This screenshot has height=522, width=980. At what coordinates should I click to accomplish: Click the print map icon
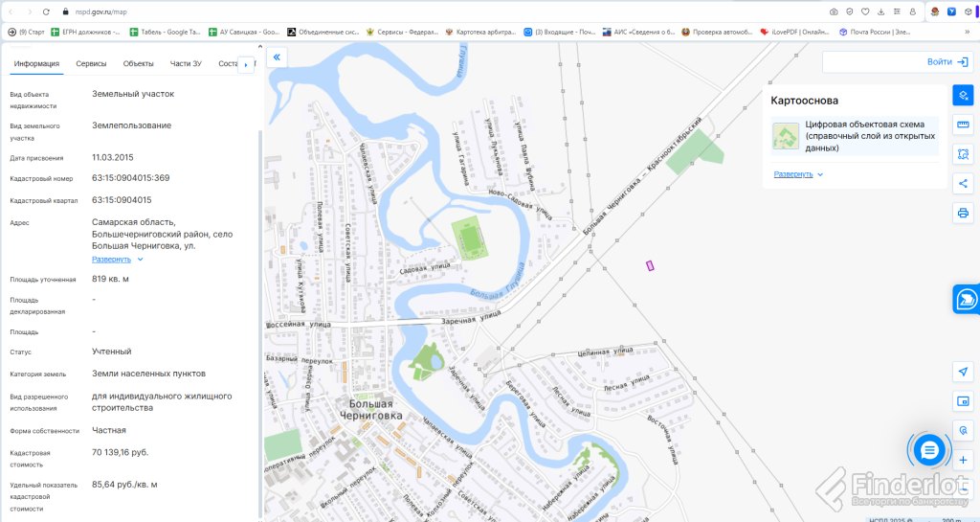[963, 213]
